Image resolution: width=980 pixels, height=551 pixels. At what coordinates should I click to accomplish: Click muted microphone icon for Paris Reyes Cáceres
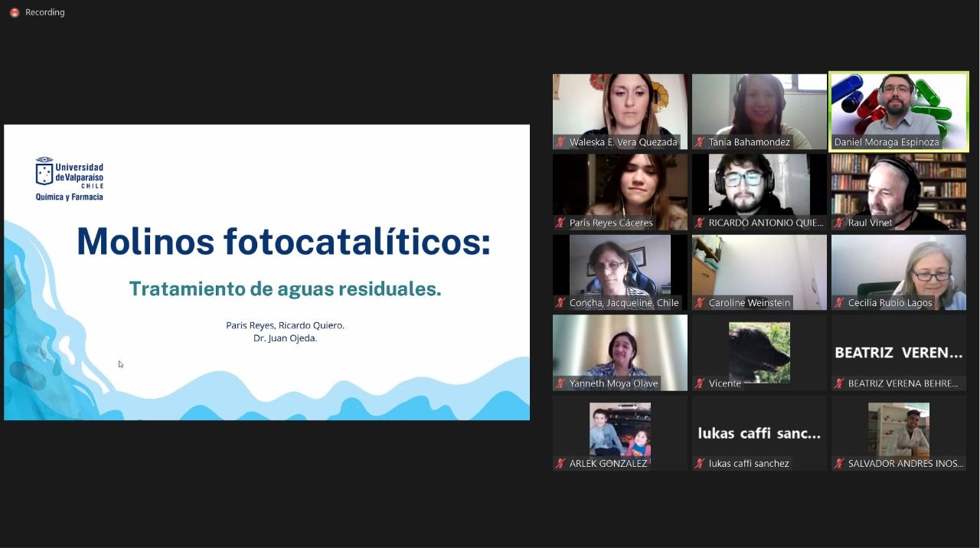pos(560,223)
